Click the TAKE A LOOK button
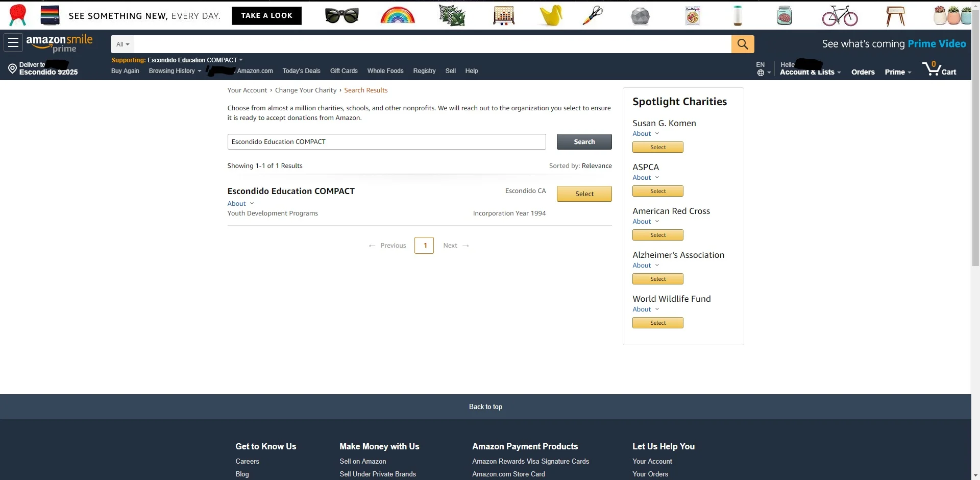Viewport: 980px width, 480px height. tap(266, 15)
